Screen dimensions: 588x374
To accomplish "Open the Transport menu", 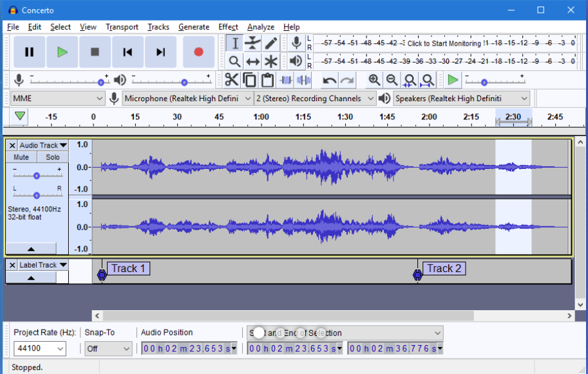I will pyautogui.click(x=122, y=27).
